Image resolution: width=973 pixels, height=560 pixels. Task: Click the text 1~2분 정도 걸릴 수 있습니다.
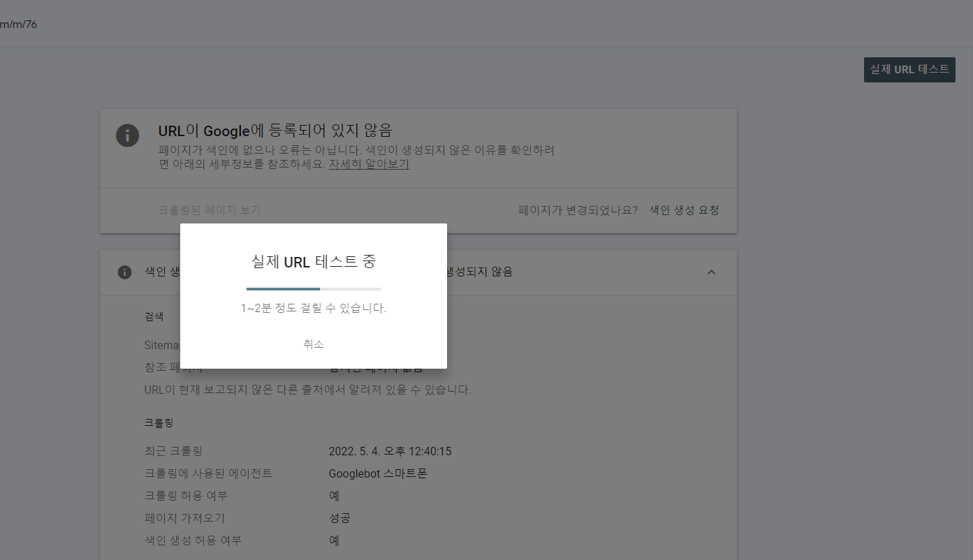(x=314, y=308)
